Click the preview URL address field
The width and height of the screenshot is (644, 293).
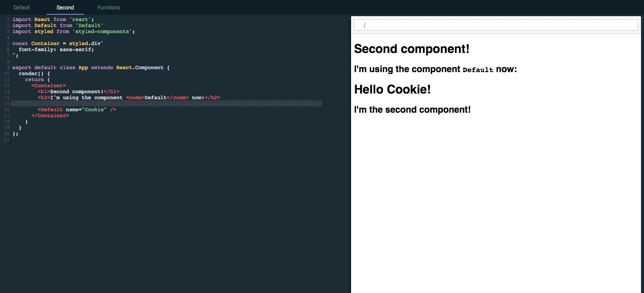coord(495,25)
